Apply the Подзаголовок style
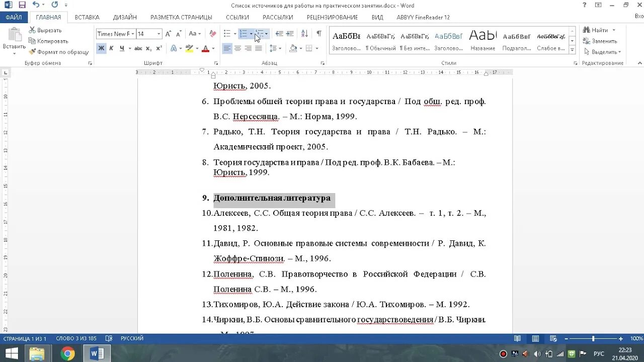 [x=517, y=41]
